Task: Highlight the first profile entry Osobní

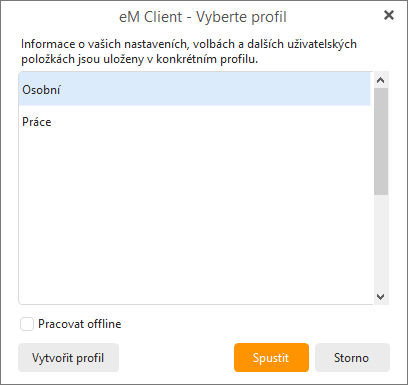Action: pyautogui.click(x=195, y=90)
